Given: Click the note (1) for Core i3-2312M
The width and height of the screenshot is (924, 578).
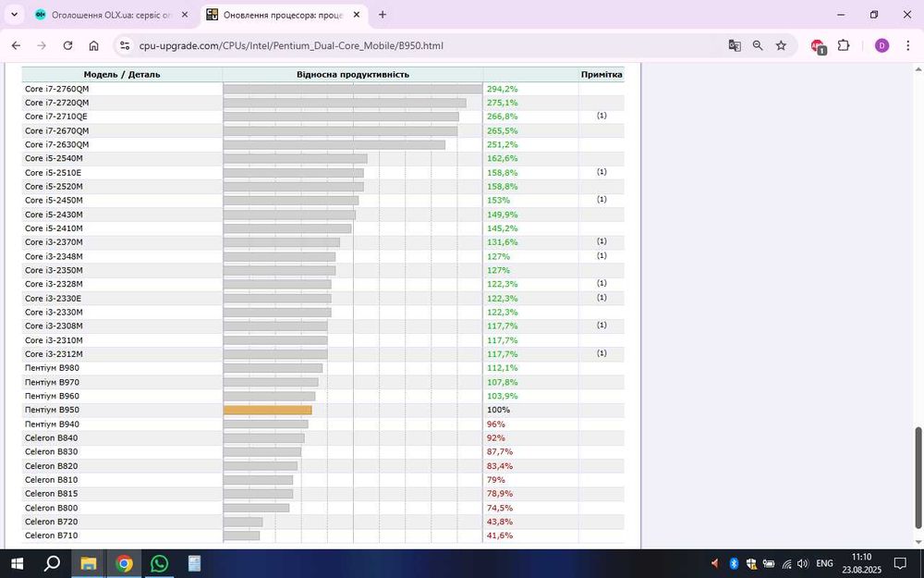Looking at the screenshot, I should [x=602, y=353].
